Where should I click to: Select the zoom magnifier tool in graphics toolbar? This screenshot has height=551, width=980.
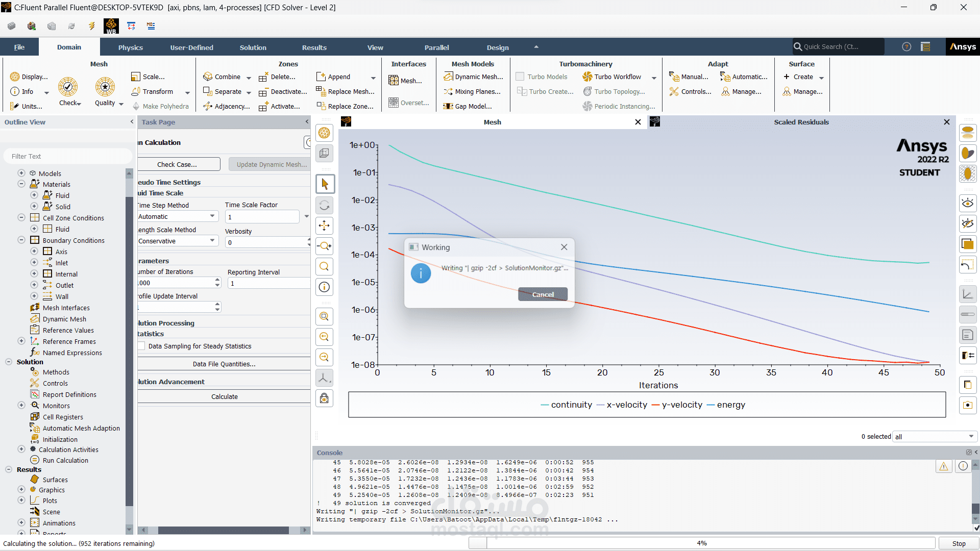click(324, 266)
